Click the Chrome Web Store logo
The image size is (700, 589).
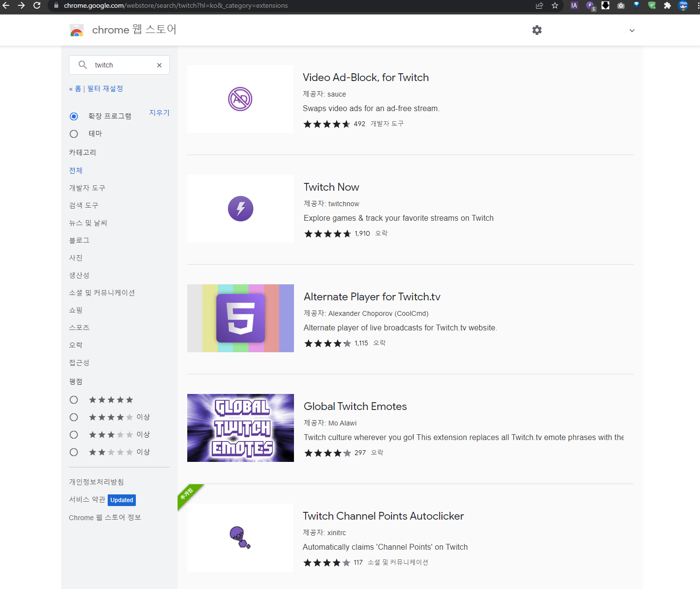point(77,30)
